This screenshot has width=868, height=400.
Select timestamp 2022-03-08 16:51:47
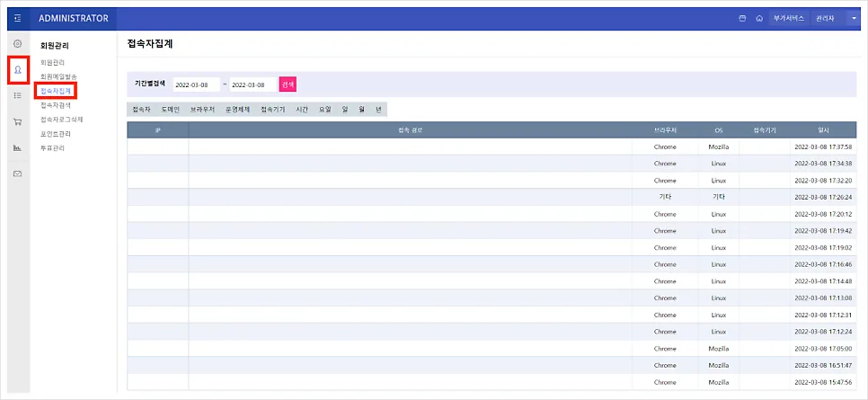pos(822,365)
